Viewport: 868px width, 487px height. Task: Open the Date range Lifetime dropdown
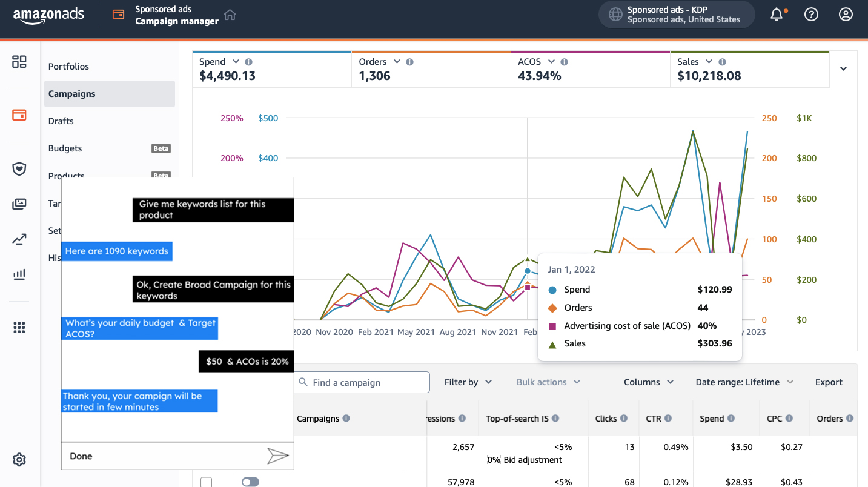(x=744, y=382)
